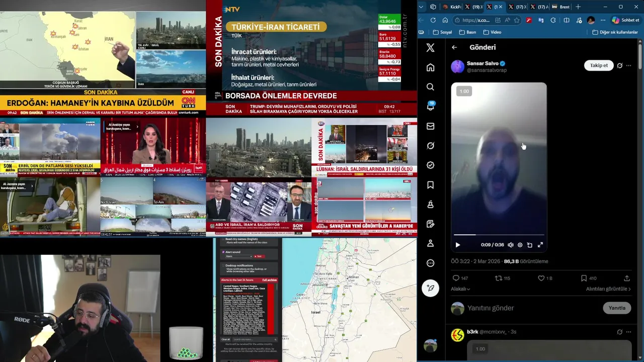Open Grok icon in X sidebar
The height and width of the screenshot is (362, 644).
click(x=430, y=146)
